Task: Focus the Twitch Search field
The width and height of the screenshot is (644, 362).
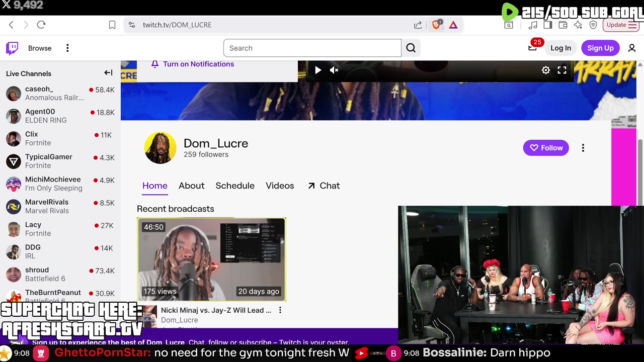Action: click(312, 48)
